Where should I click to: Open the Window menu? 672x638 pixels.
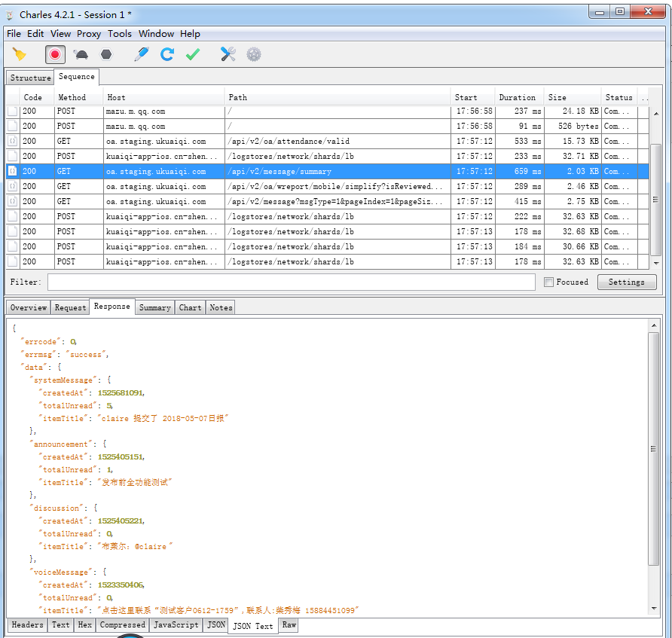[156, 33]
